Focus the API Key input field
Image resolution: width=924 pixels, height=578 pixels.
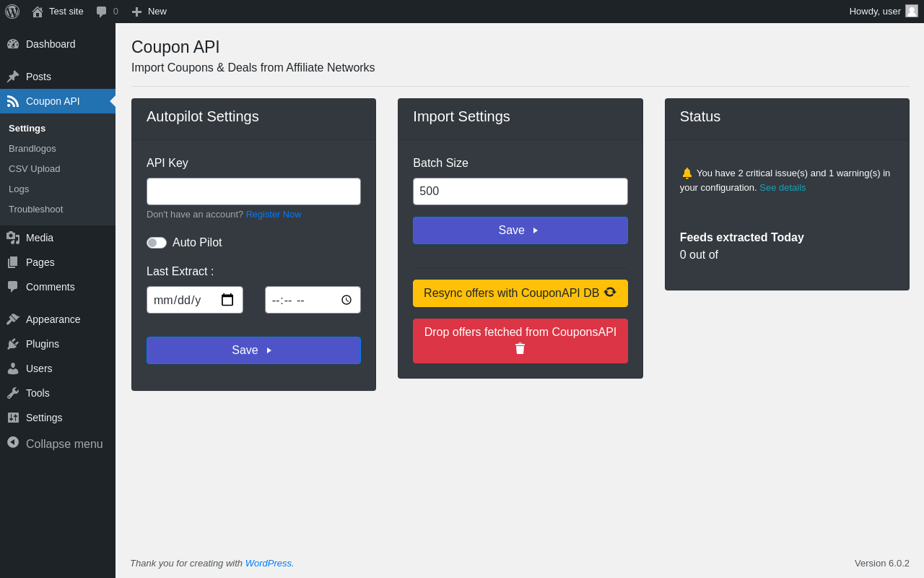click(253, 191)
